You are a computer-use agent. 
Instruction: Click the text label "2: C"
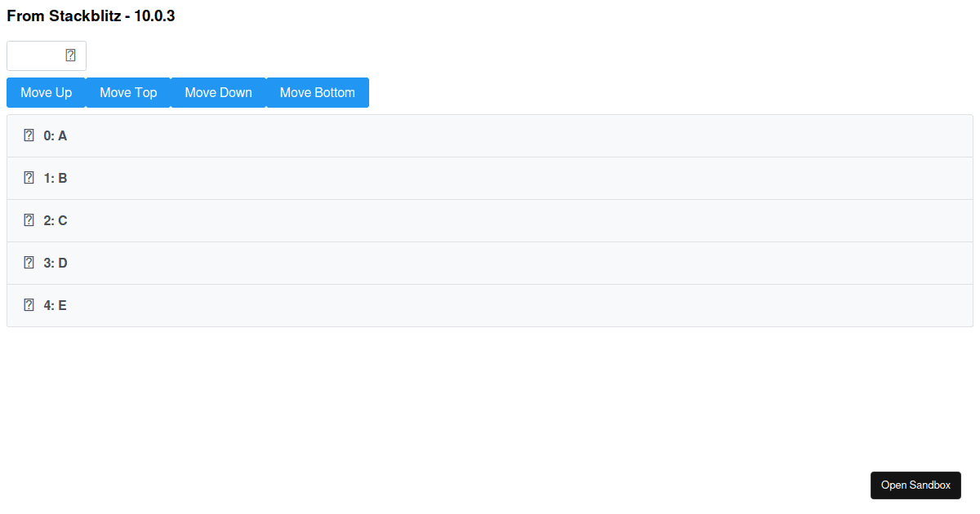55,220
